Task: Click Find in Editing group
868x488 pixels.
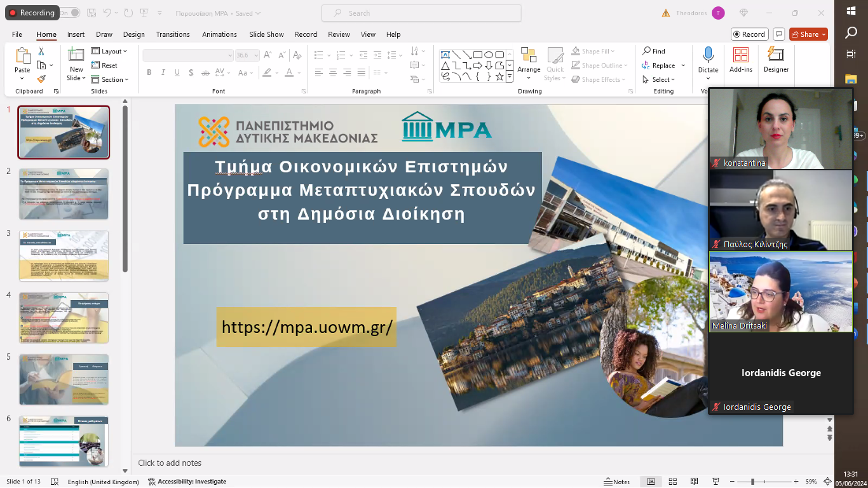Action: (654, 51)
